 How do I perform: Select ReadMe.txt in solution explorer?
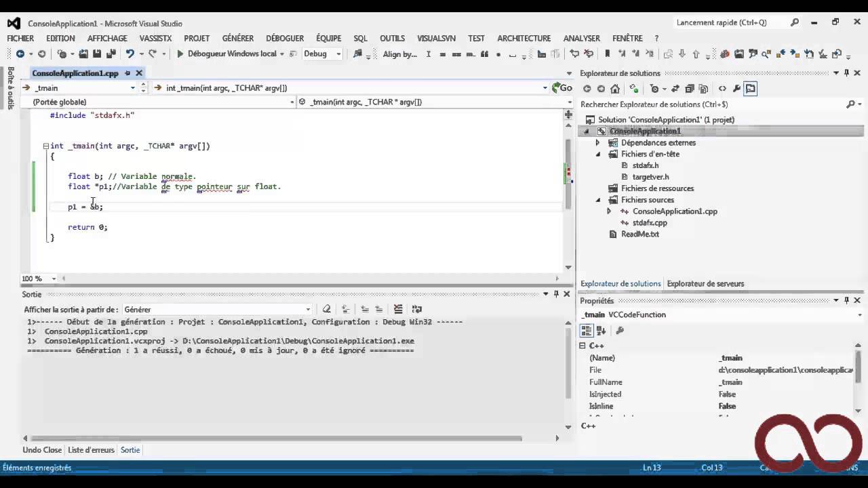click(639, 234)
